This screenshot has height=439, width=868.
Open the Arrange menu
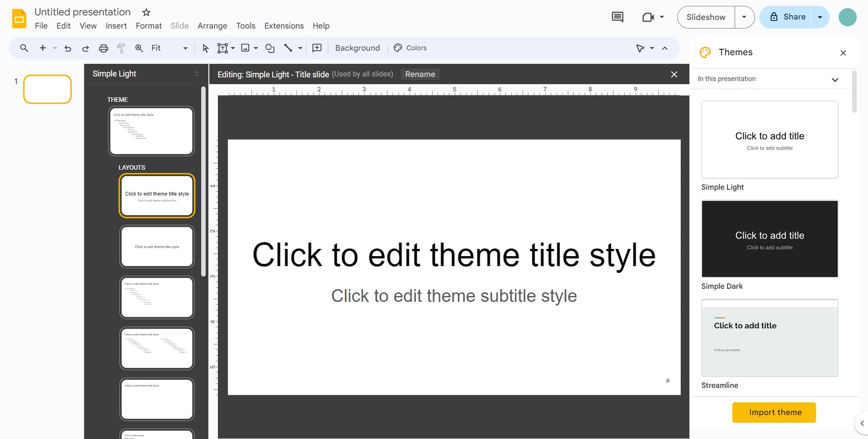[x=212, y=26]
